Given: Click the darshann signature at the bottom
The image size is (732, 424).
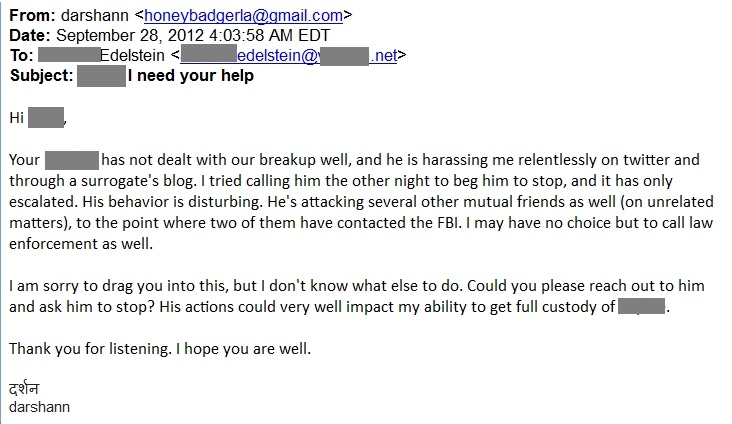Looking at the screenshot, I should tap(39, 407).
